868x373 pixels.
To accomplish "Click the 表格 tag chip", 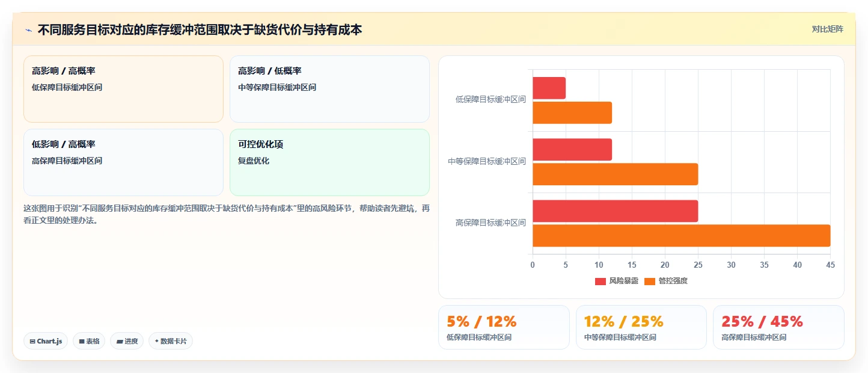I will (89, 341).
